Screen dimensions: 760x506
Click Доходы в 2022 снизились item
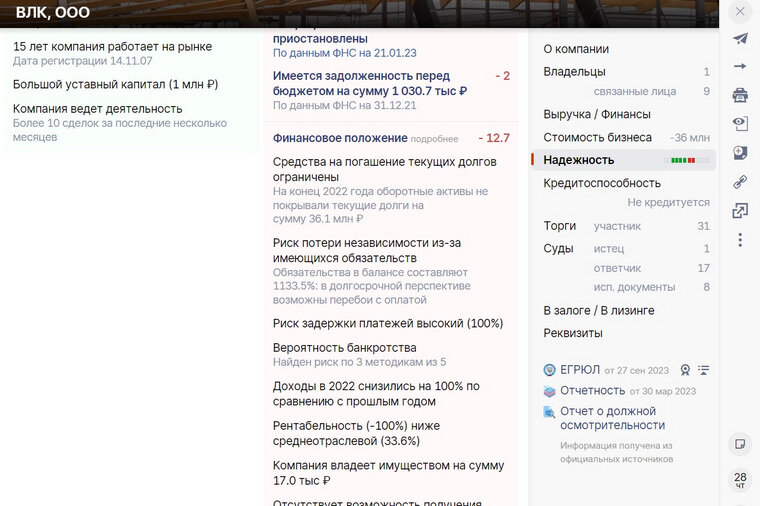[x=376, y=394]
